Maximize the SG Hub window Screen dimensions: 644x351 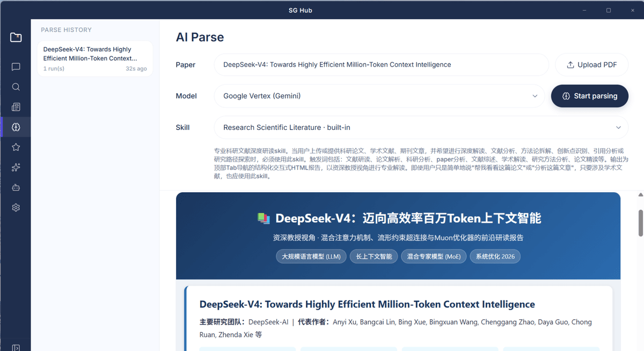pyautogui.click(x=609, y=10)
